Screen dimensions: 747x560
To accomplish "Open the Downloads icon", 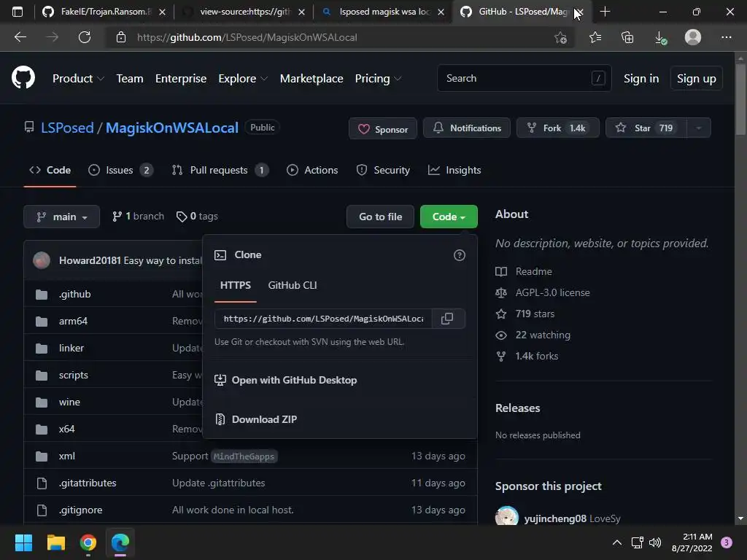I will click(x=660, y=37).
